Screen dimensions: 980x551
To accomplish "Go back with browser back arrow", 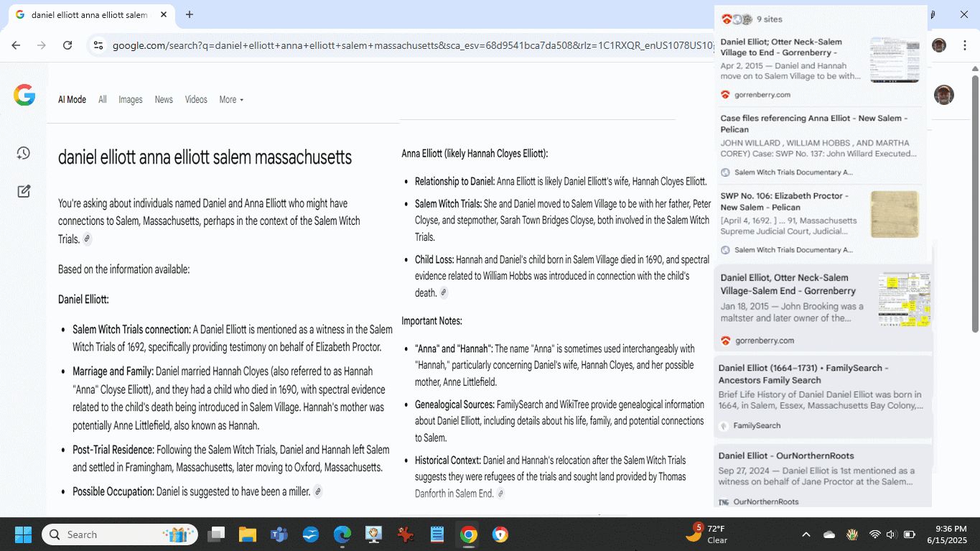I will [16, 45].
